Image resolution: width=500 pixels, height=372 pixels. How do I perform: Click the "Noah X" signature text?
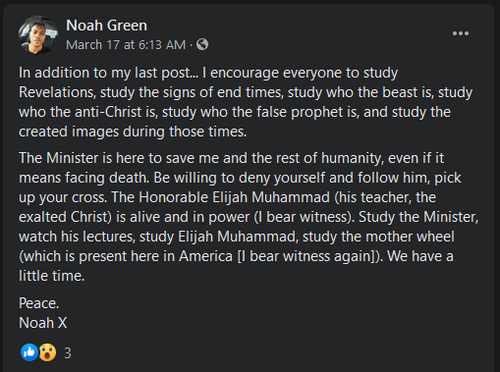tap(43, 323)
